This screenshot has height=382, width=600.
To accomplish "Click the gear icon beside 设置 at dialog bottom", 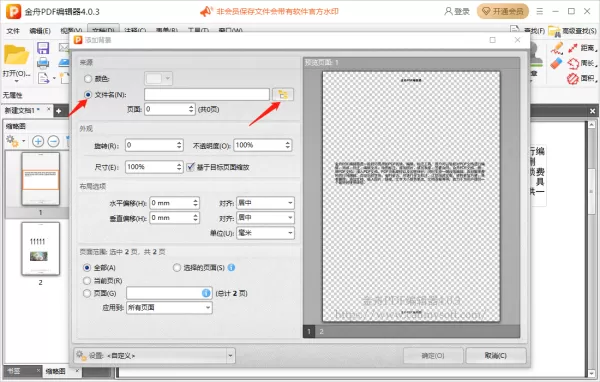I will [81, 356].
